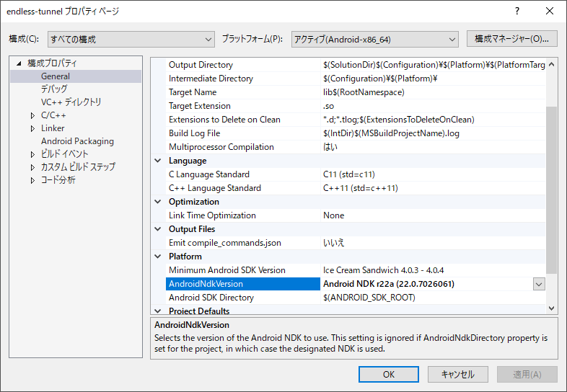
Task: Open the platform Android-x86_64 dropdown
Action: (x=374, y=39)
